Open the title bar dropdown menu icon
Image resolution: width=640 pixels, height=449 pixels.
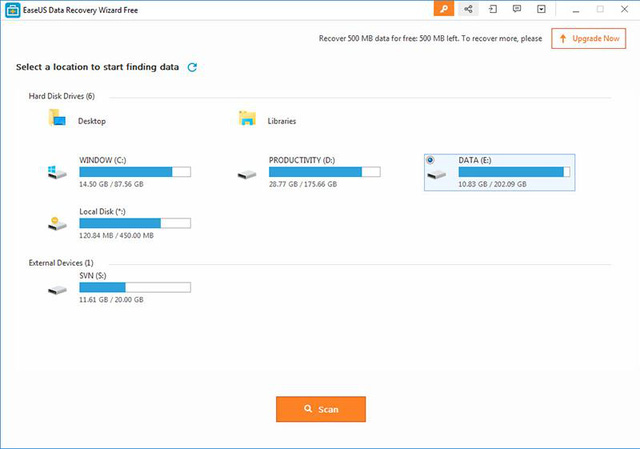(x=541, y=9)
